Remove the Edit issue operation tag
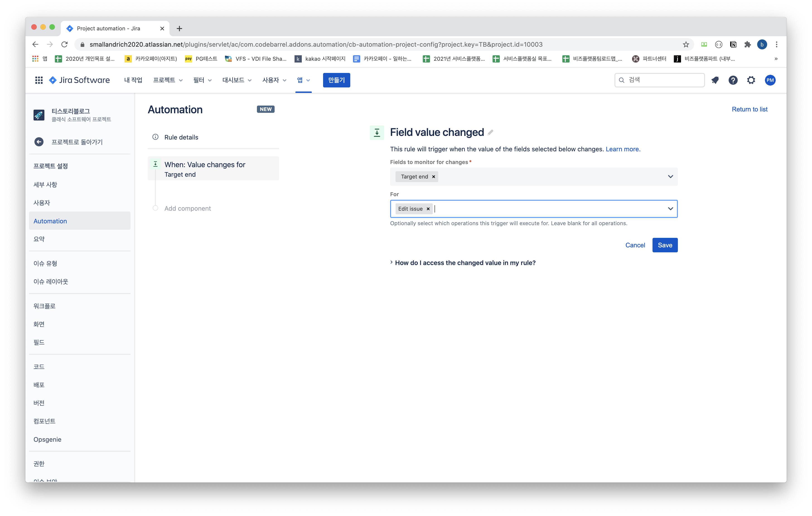The height and width of the screenshot is (516, 812). coord(428,209)
